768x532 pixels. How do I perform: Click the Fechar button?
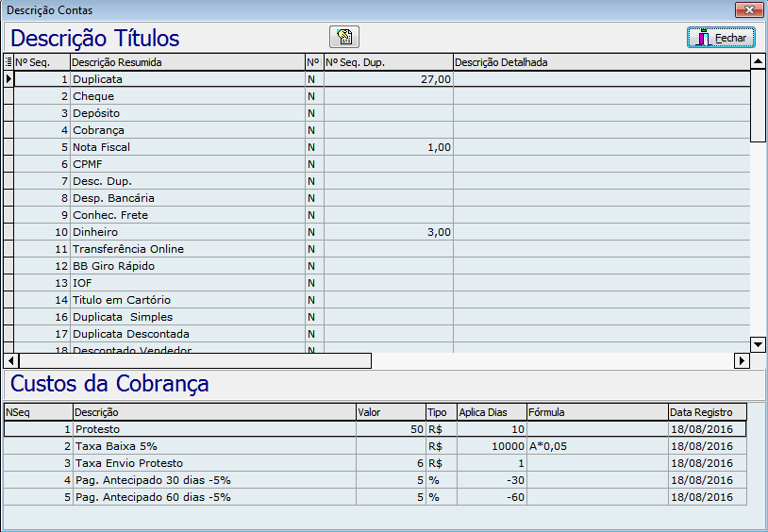(721, 37)
